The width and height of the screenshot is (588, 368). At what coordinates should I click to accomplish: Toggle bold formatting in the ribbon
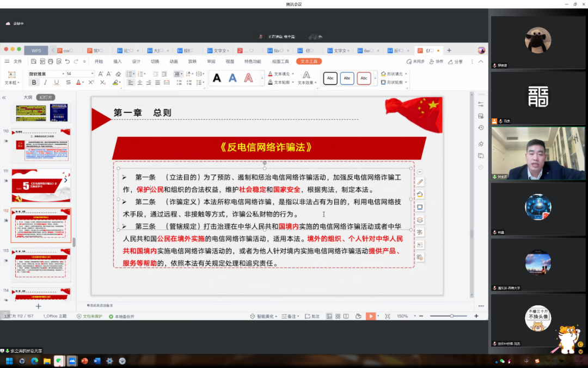coord(34,83)
